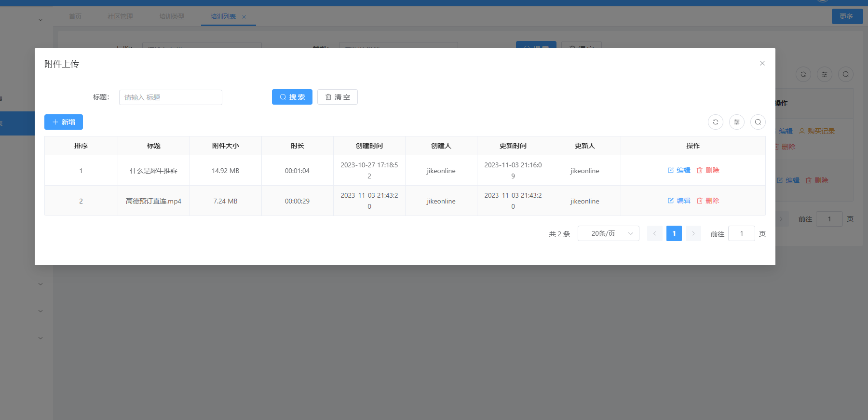
Task: Go to the previous page arrow in the dialog
Action: (654, 233)
